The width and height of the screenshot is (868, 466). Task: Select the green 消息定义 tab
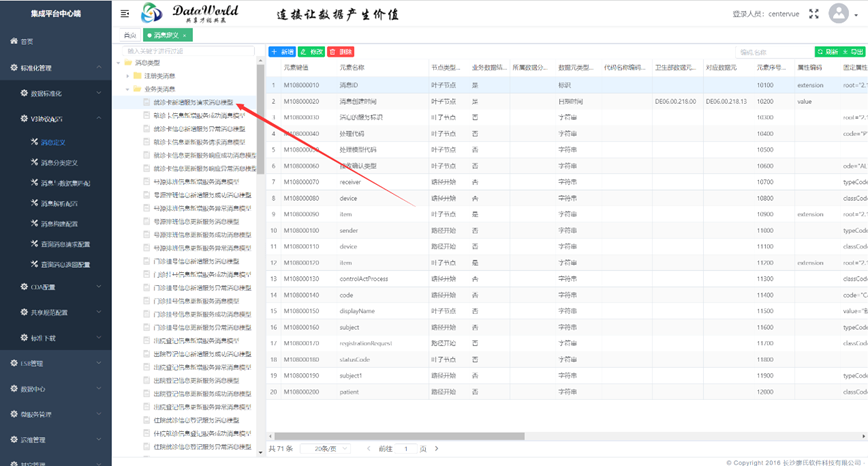[x=167, y=35]
